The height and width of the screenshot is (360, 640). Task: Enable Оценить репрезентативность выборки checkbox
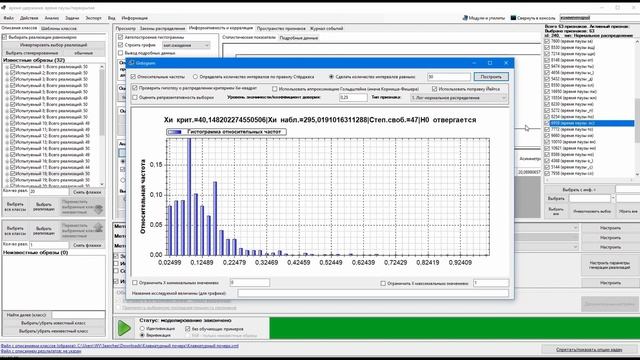point(135,98)
